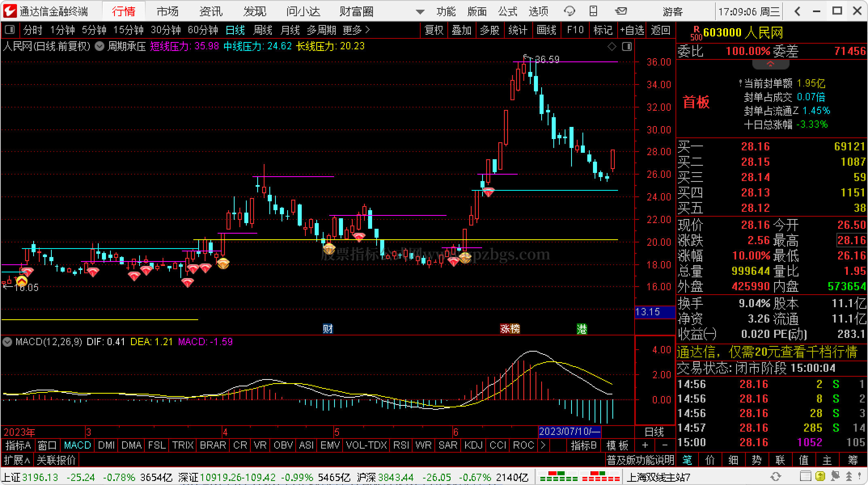Open the chat bubble message icon

tap(569, 11)
